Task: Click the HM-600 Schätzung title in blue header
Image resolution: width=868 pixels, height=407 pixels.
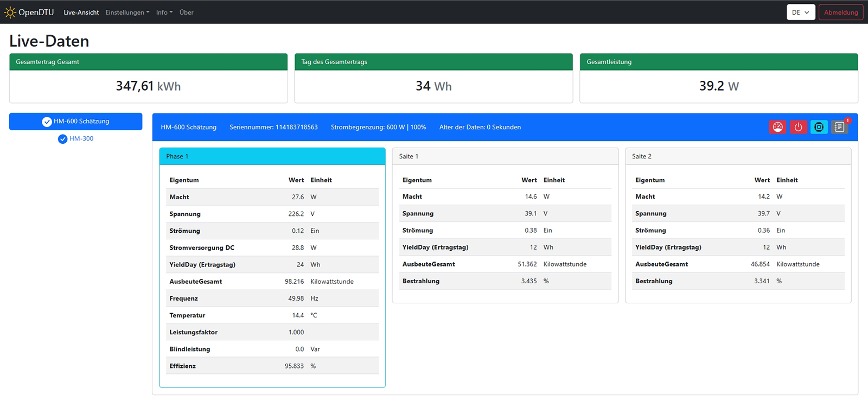Action: (x=189, y=127)
